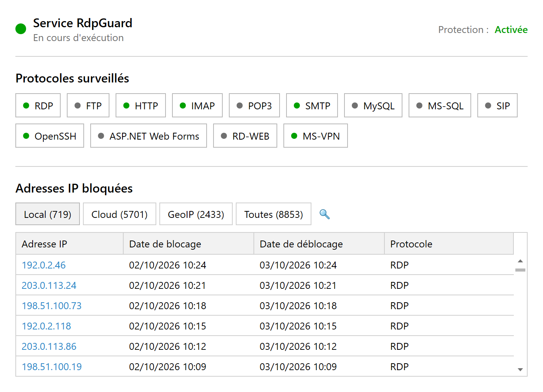The image size is (543, 392).
Task: Toggle HTTP protocol monitoring
Action: tap(141, 105)
